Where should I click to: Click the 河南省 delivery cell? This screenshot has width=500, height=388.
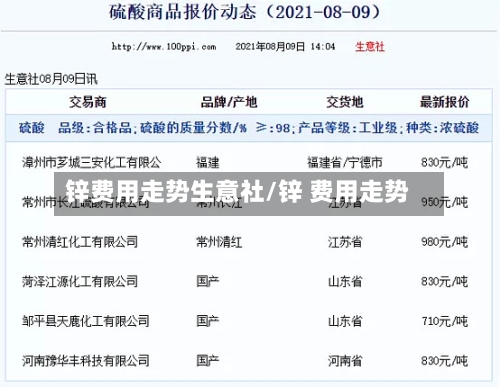click(345, 361)
